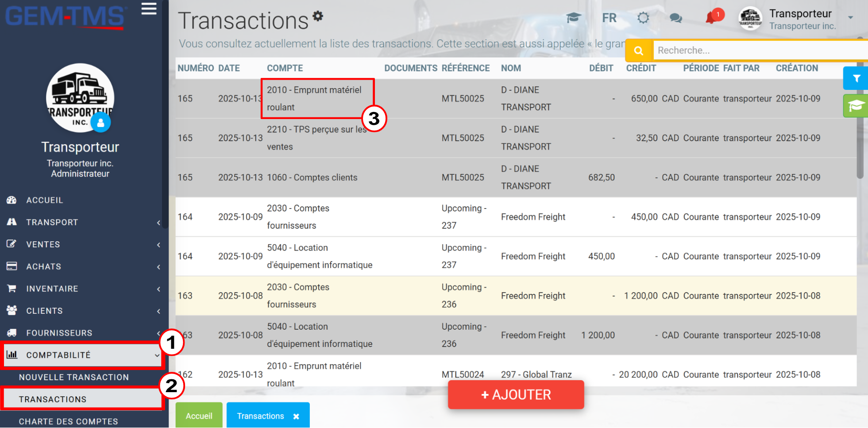Click the Transport road icon
This screenshot has height=428, width=868.
tap(12, 222)
